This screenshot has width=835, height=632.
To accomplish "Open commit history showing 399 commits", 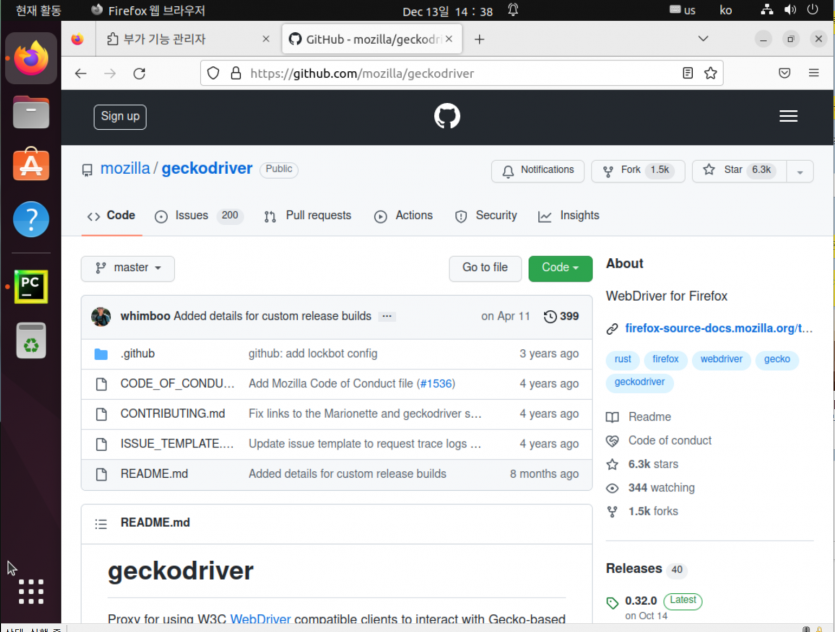I will tap(561, 316).
